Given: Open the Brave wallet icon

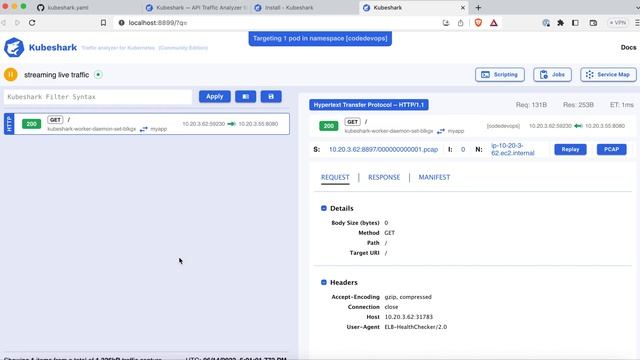Looking at the screenshot, I should coord(593,23).
